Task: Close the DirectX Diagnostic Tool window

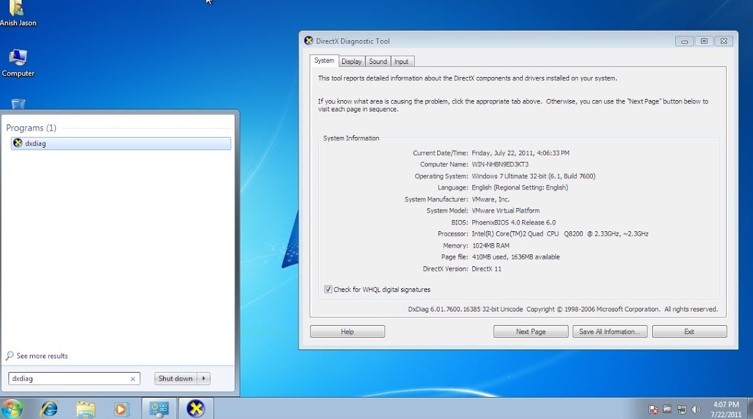Action: tap(724, 41)
